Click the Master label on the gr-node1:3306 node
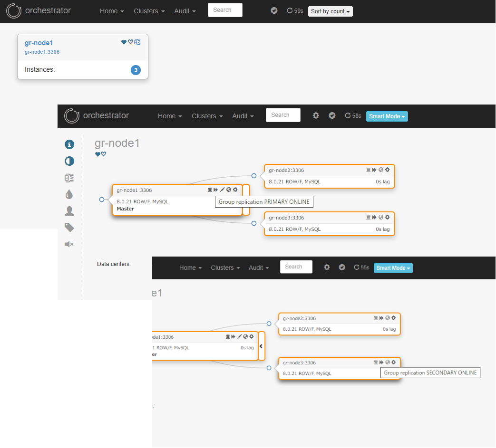Image resolution: width=496 pixels, height=448 pixels. 125,209
